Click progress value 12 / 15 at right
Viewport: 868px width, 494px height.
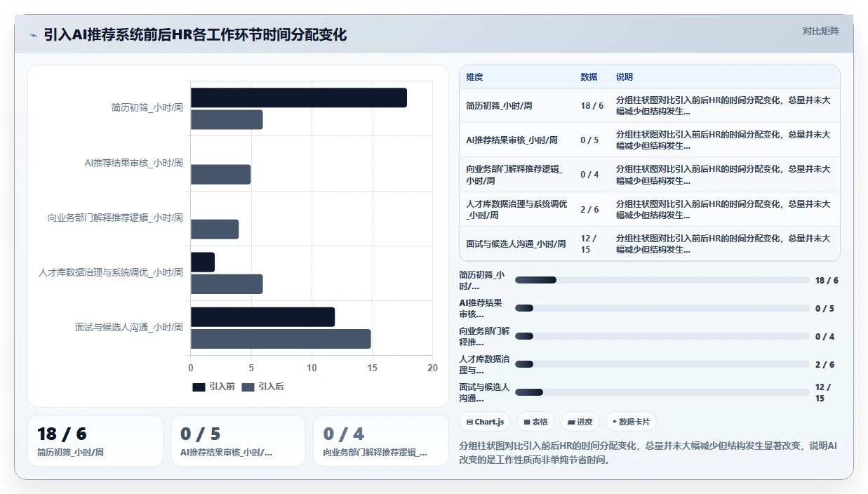coord(824,392)
